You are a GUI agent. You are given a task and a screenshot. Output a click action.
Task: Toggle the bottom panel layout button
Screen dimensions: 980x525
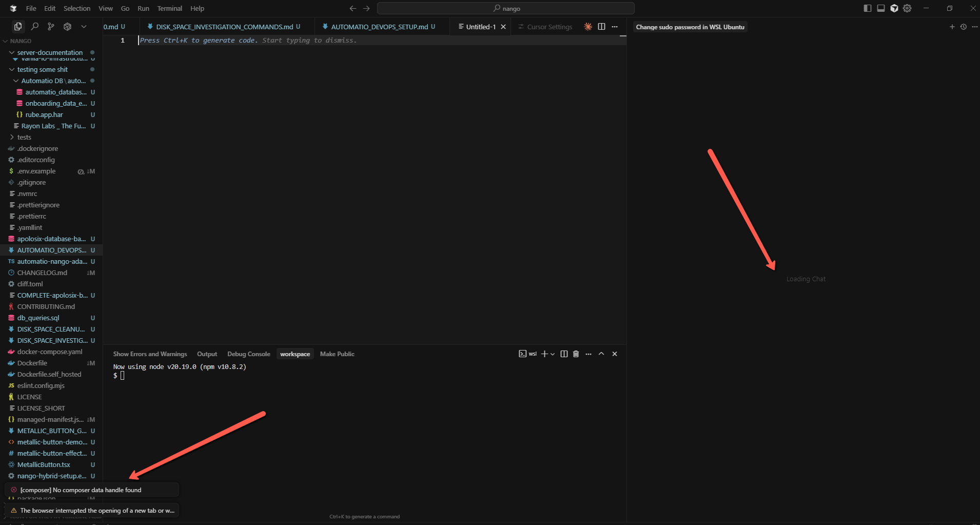(881, 8)
